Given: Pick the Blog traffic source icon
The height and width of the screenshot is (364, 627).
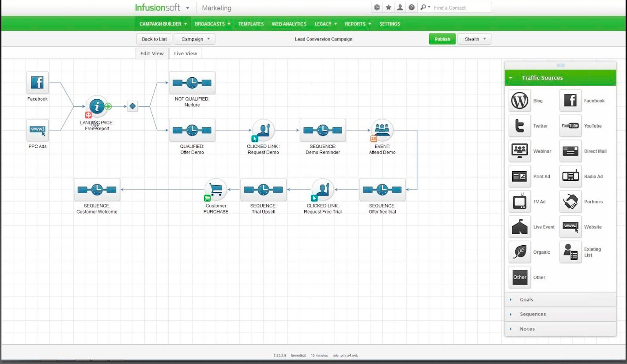Looking at the screenshot, I should [x=520, y=101].
